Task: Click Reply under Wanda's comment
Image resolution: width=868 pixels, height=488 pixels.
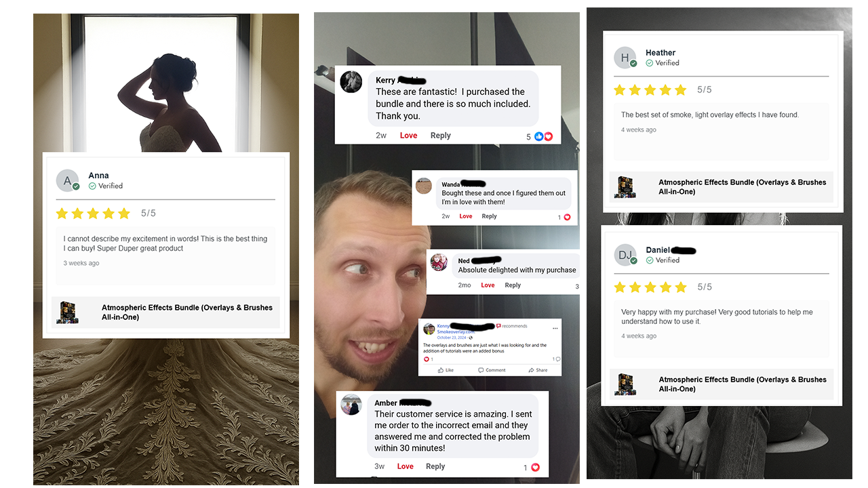Action: tap(489, 216)
